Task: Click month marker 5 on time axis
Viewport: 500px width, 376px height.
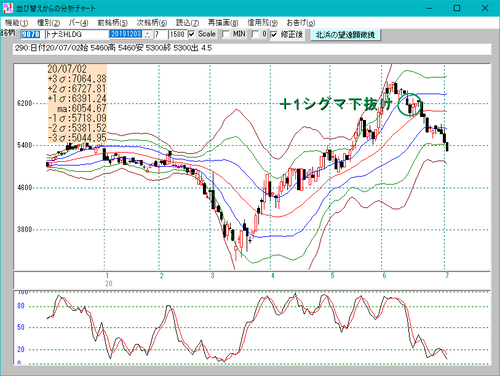Action: pyautogui.click(x=332, y=276)
